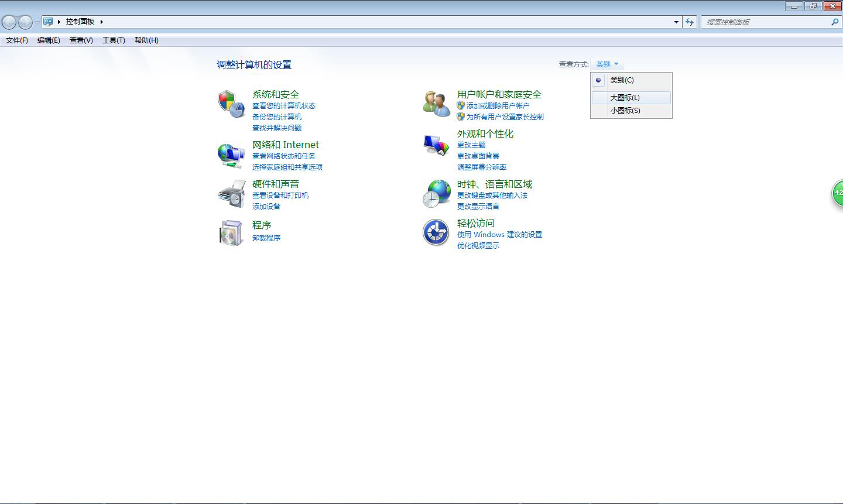Image resolution: width=843 pixels, height=504 pixels.
Task: Click the green floating badge at right edge
Action: tap(838, 193)
